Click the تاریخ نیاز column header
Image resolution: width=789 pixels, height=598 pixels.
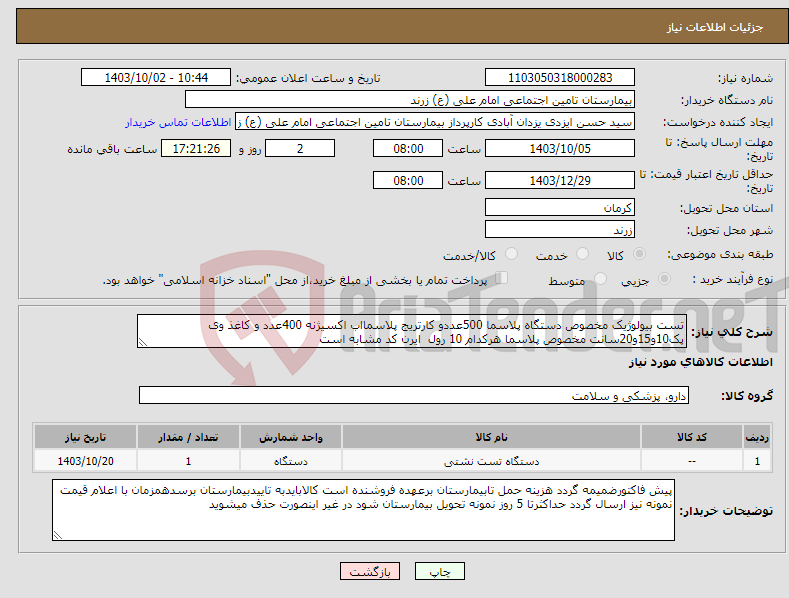[x=86, y=437]
